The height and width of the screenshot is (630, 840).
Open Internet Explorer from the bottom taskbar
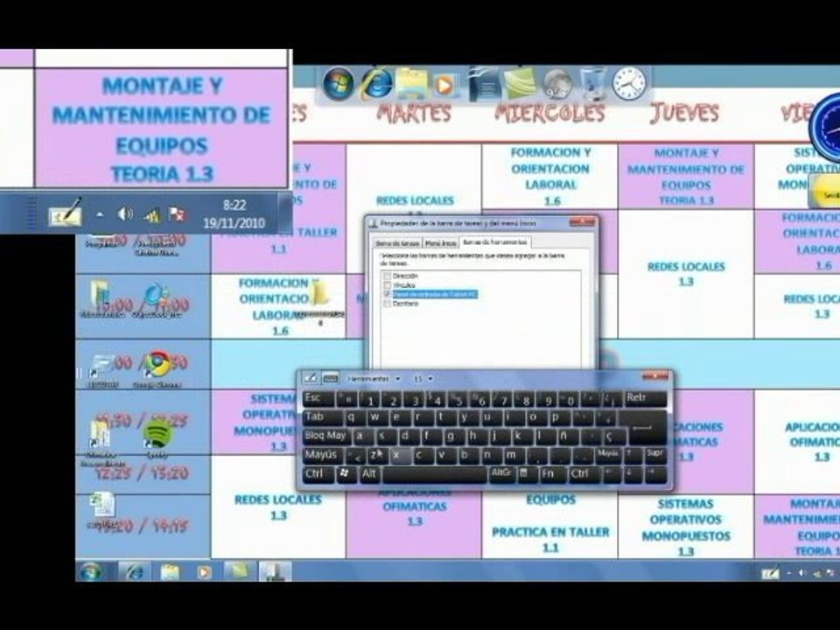coord(133,571)
